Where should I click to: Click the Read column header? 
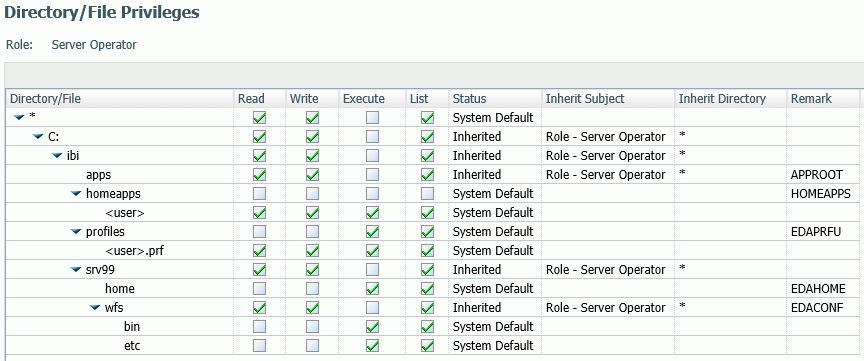(x=260, y=99)
